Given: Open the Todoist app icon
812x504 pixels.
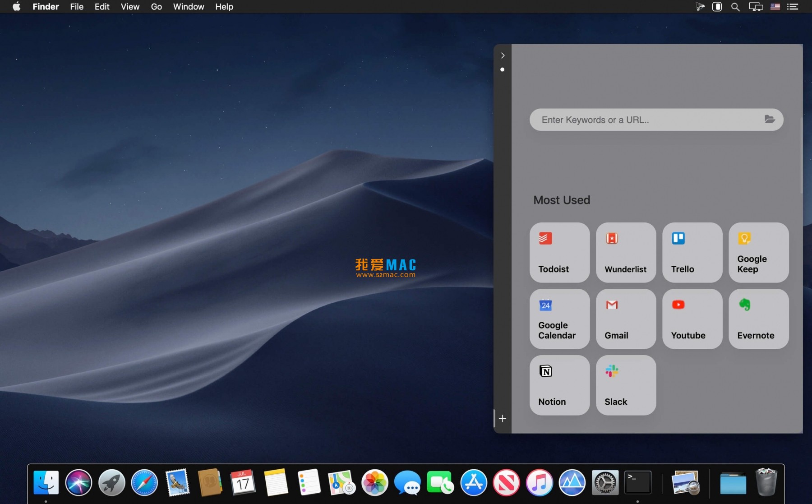Looking at the screenshot, I should [x=559, y=252].
